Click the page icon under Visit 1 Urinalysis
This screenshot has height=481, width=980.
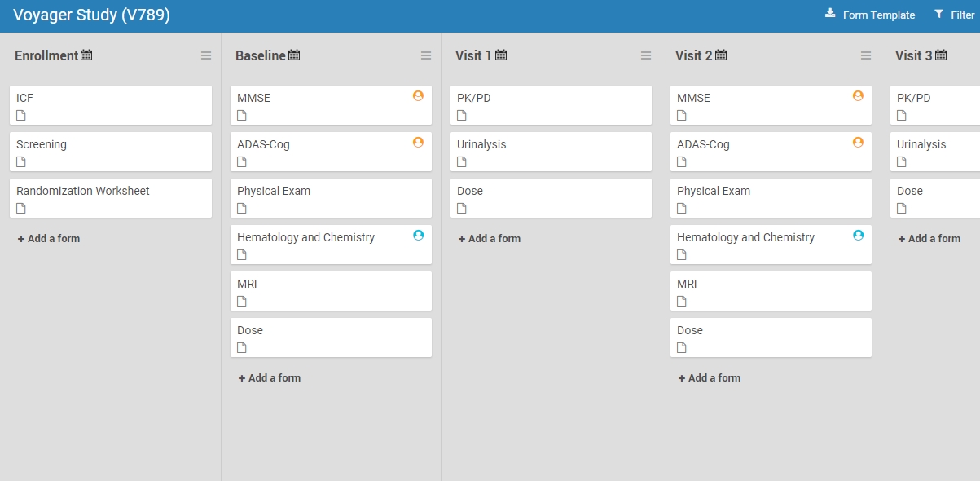click(462, 161)
